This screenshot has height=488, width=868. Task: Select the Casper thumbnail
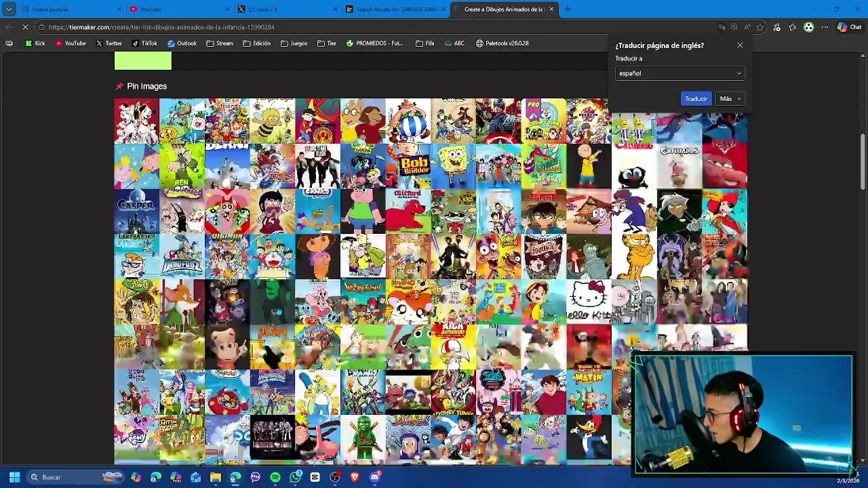[136, 211]
